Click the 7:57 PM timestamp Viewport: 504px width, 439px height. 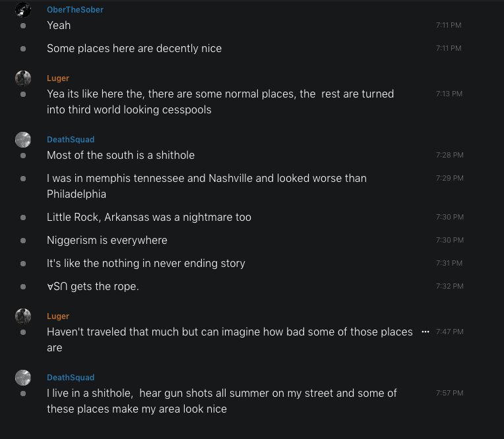click(449, 394)
